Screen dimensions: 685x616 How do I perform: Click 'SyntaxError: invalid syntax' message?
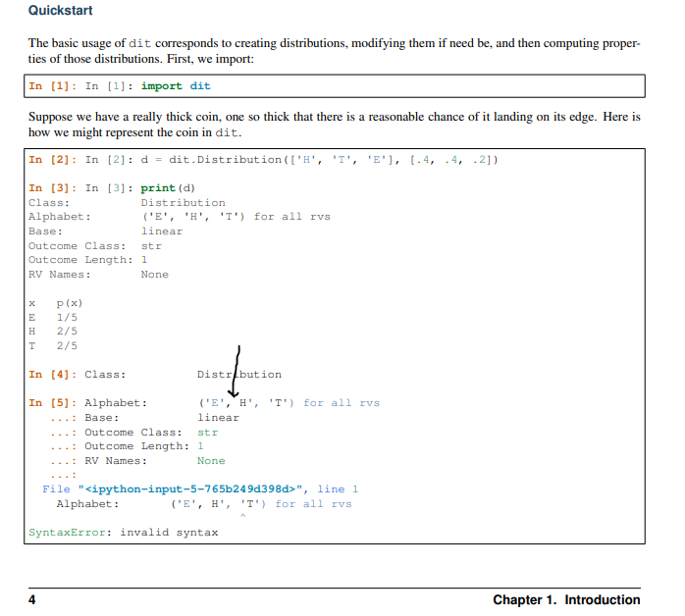(x=124, y=533)
